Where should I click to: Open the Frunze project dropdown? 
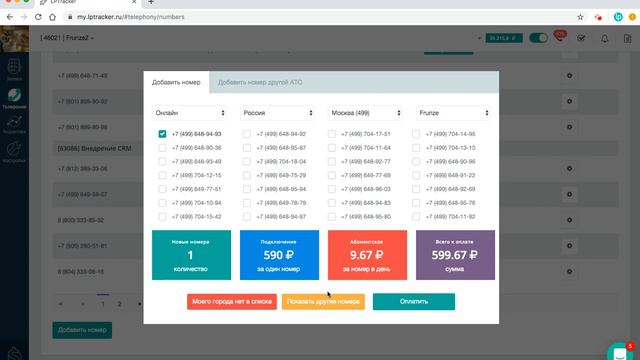(x=453, y=113)
